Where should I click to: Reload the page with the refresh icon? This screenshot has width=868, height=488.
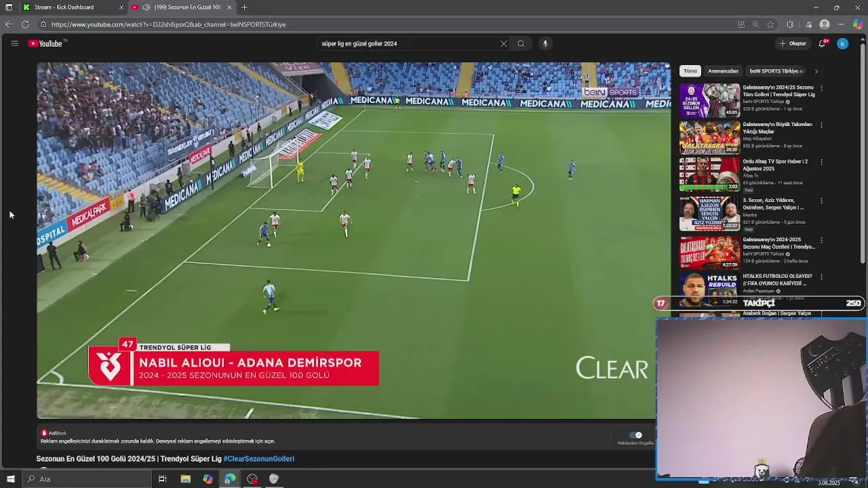pos(25,24)
